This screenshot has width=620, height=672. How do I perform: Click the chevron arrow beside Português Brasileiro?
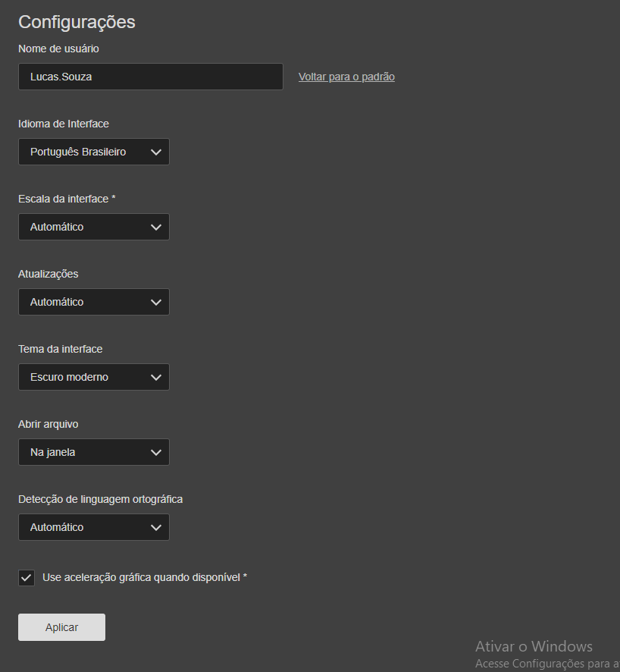pyautogui.click(x=156, y=152)
